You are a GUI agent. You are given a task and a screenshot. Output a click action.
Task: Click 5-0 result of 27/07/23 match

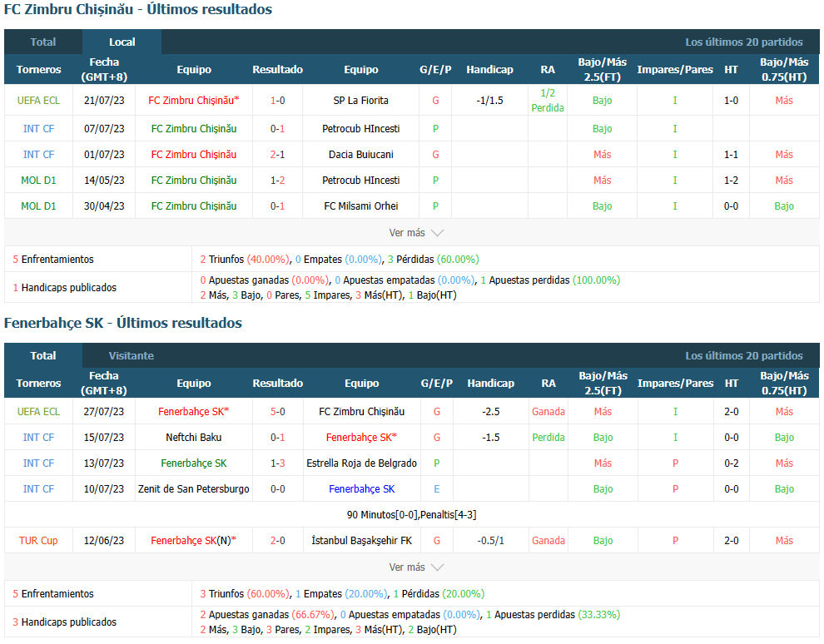click(x=277, y=411)
